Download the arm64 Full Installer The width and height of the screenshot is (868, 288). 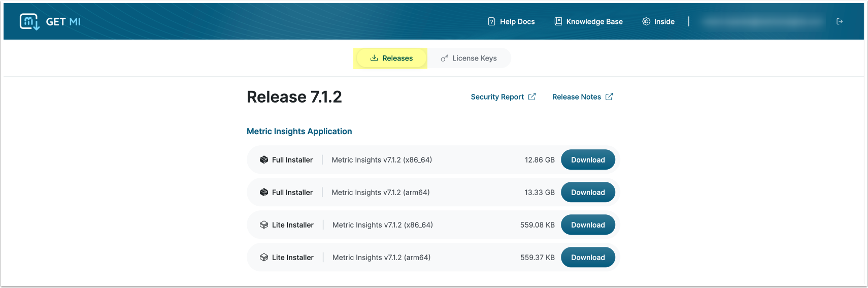[x=588, y=192]
